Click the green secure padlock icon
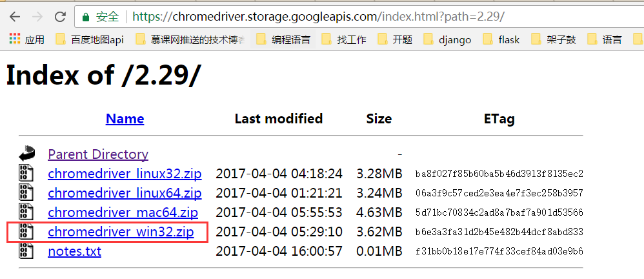644x279 pixels. pos(86,17)
